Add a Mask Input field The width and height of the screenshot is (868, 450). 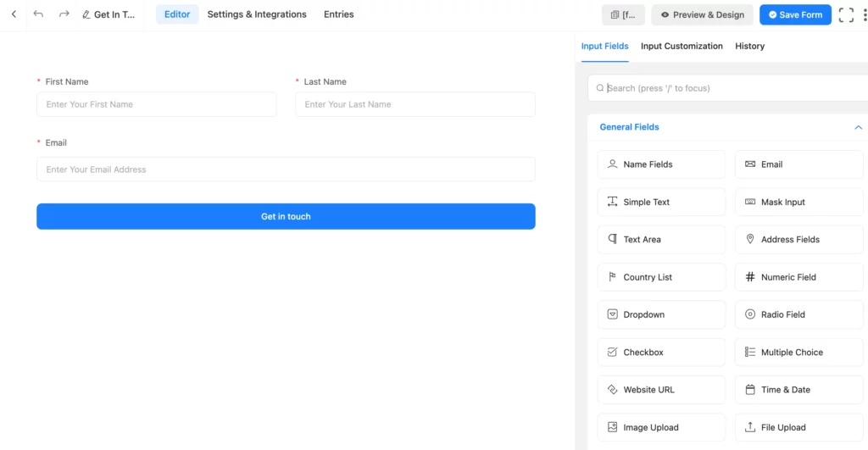(798, 202)
